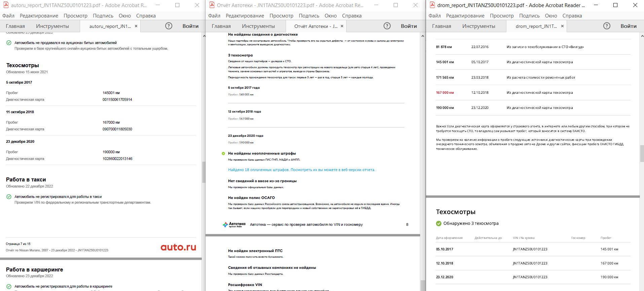This screenshot has width=644, height=291.
Task: Open Окно menu in the Отчёт Автотеки window
Action: click(x=331, y=16)
